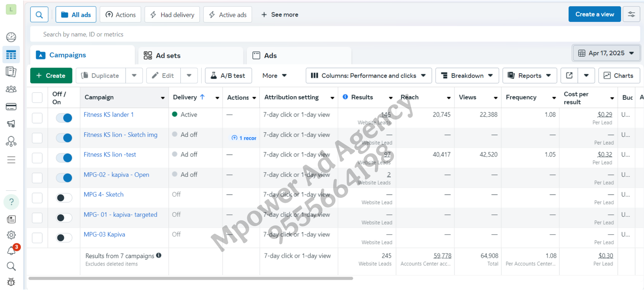Viewport: 644px width, 290px height.
Task: Click the sidebar search magnifier at bottom
Action: [x=11, y=266]
